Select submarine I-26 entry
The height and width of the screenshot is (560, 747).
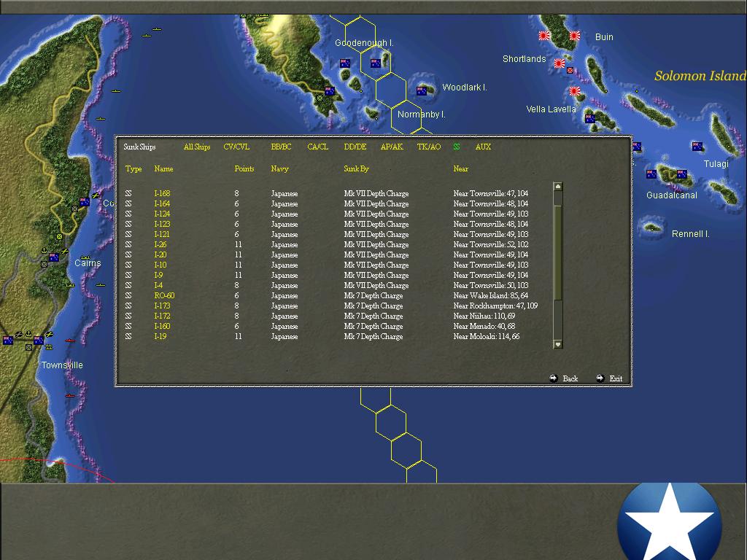coord(160,244)
